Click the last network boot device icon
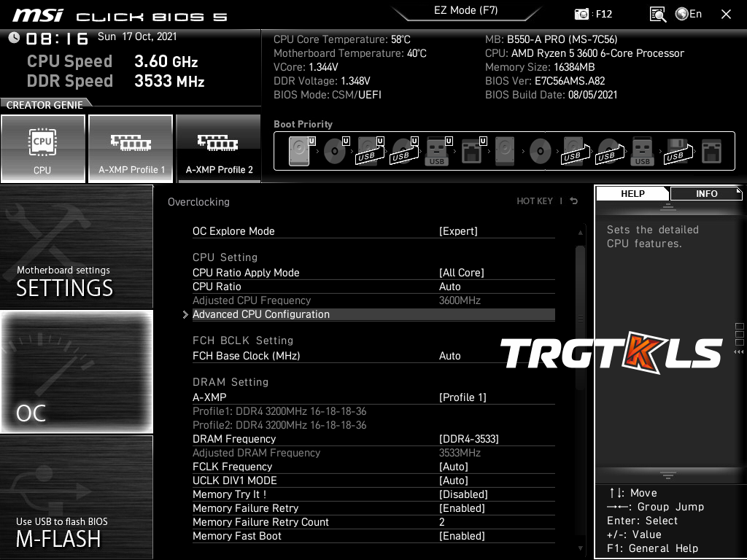 pos(711,152)
